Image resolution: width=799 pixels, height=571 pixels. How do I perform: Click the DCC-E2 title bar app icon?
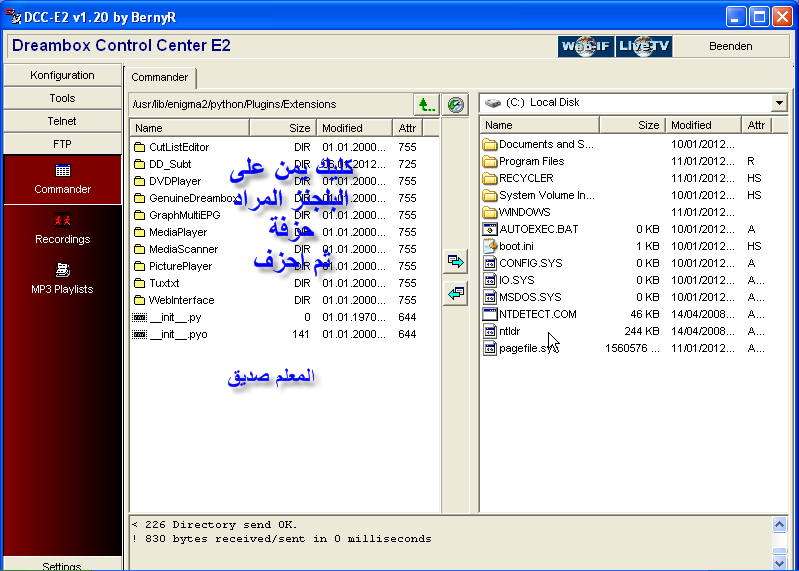13,17
